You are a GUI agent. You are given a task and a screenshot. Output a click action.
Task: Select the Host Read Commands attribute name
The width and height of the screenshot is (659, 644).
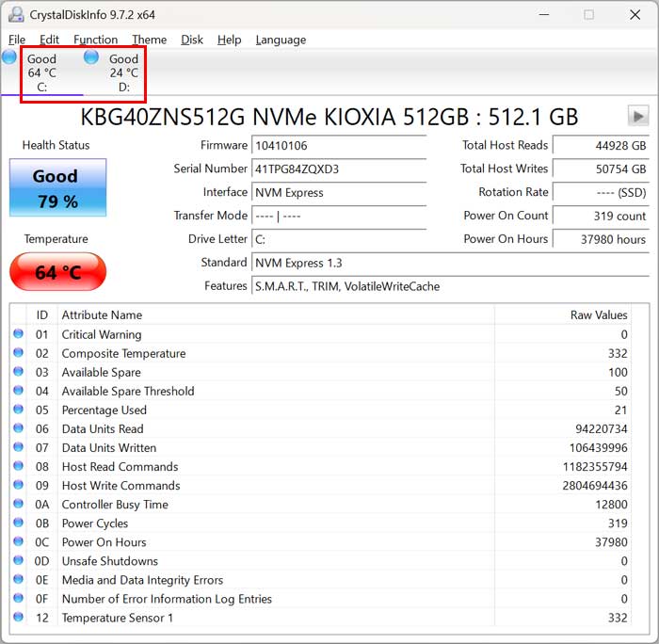(120, 467)
